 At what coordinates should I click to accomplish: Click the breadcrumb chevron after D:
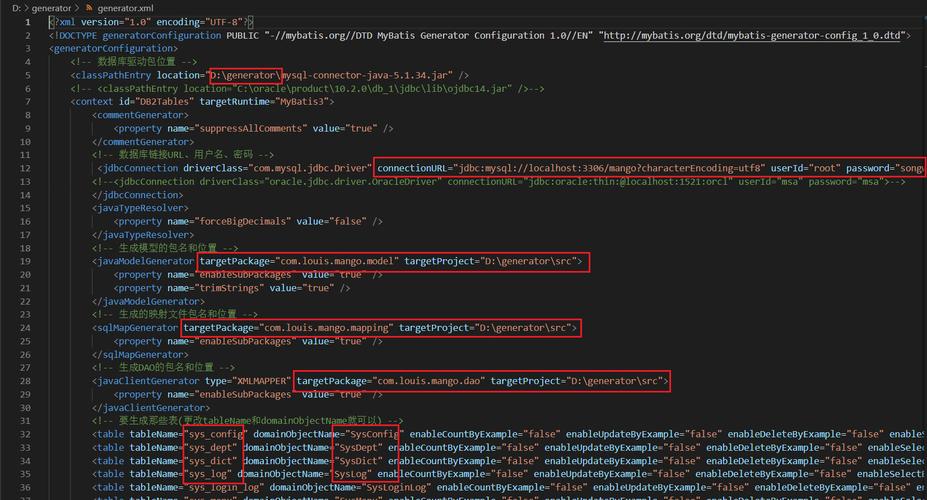26,8
